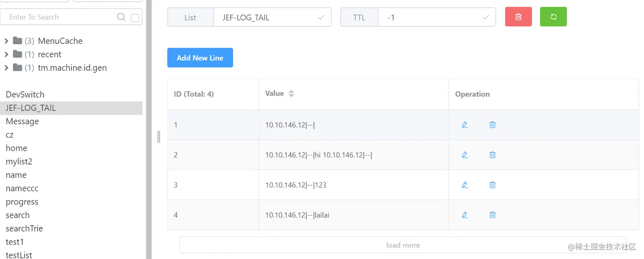Delete row 1 using trash icon
644x259 pixels.
coord(492,125)
